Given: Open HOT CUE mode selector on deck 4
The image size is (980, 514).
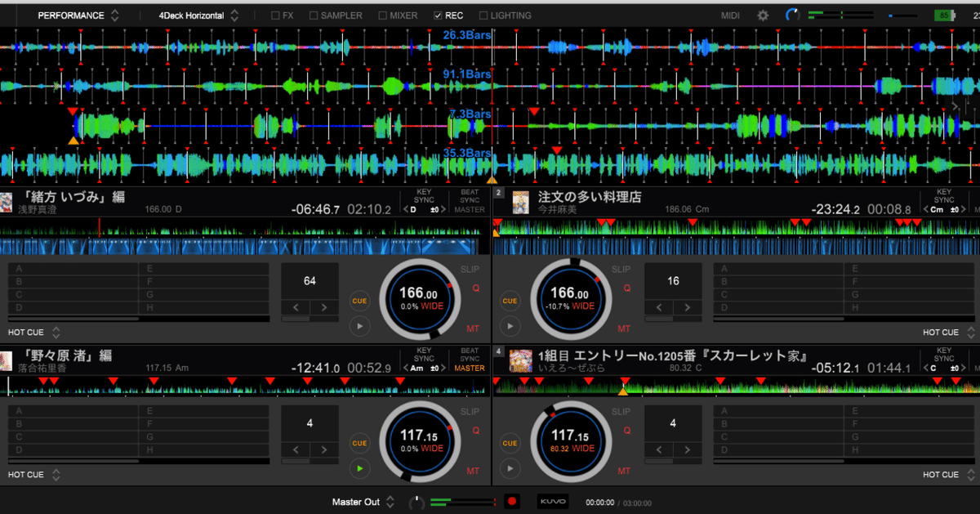Looking at the screenshot, I should tap(949, 475).
